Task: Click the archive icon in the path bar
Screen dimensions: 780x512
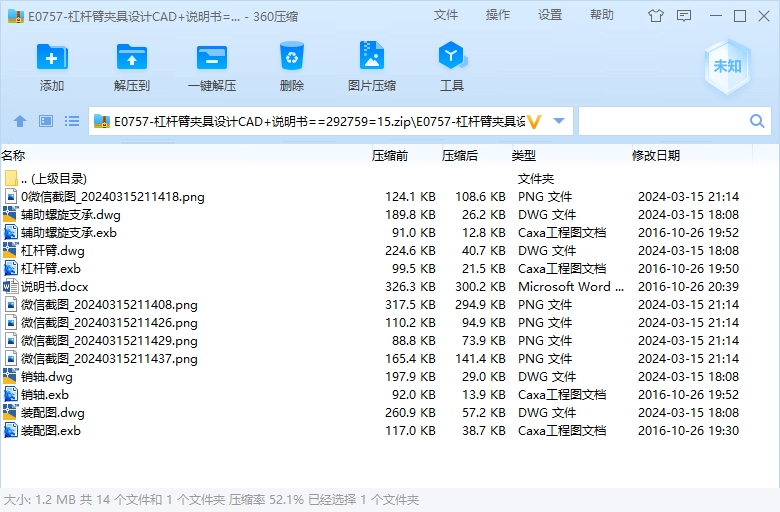Action: 101,121
